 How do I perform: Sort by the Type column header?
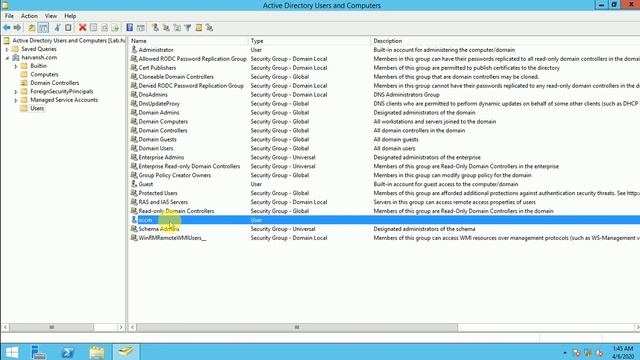(310, 41)
